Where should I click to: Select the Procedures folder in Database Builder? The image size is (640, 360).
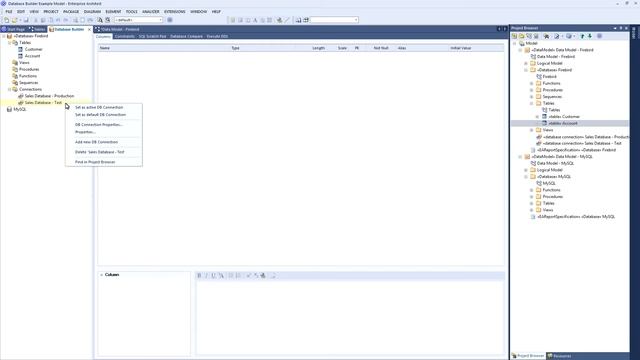pyautogui.click(x=29, y=69)
